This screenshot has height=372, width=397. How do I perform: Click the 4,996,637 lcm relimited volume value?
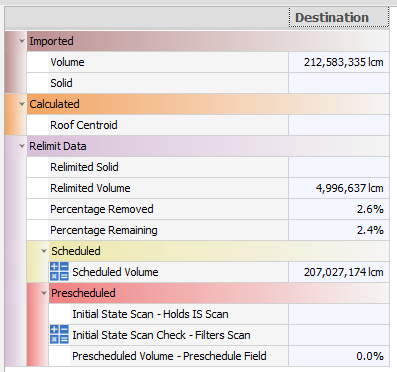[349, 188]
